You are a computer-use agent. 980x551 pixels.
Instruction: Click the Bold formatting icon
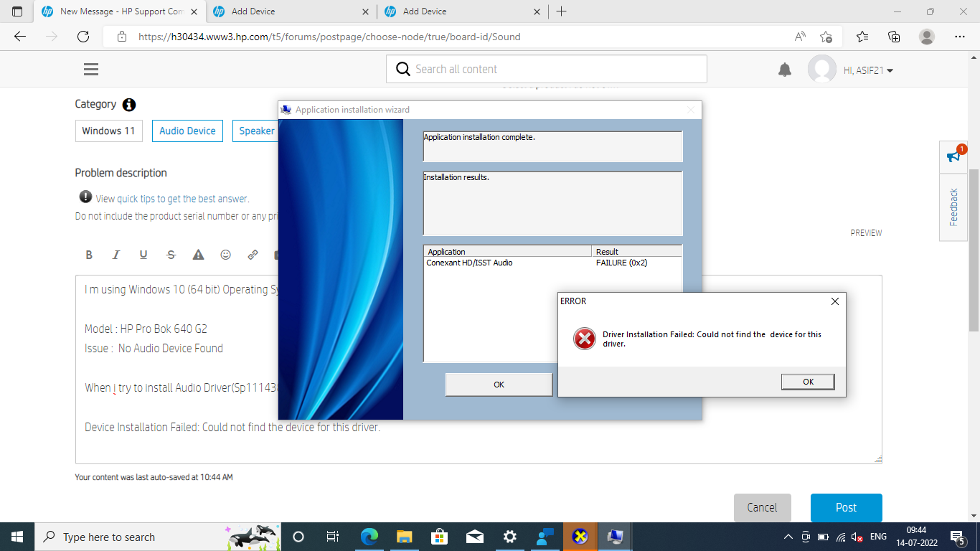click(x=89, y=255)
